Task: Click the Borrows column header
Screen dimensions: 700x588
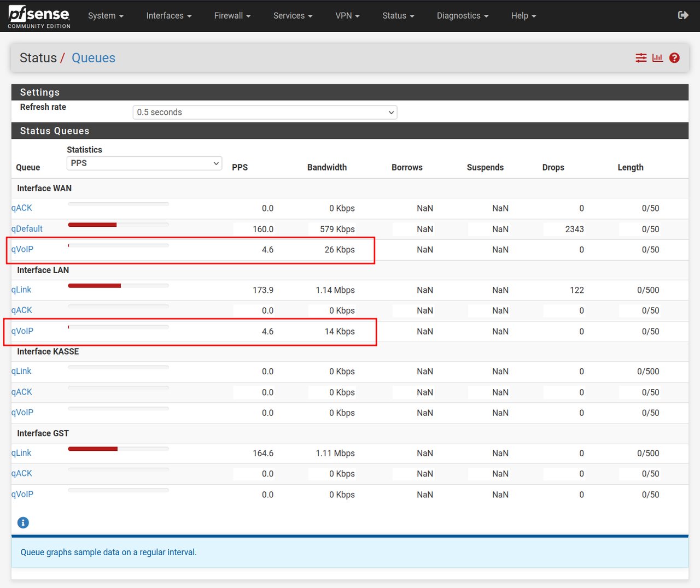Action: click(x=407, y=167)
